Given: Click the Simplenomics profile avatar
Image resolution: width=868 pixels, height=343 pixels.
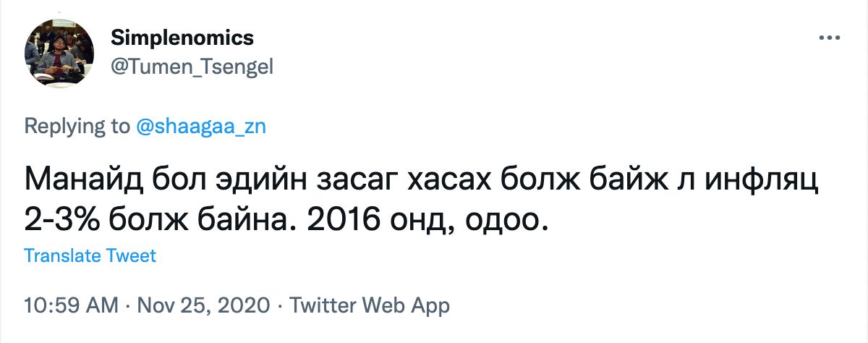Looking at the screenshot, I should click(x=59, y=52).
